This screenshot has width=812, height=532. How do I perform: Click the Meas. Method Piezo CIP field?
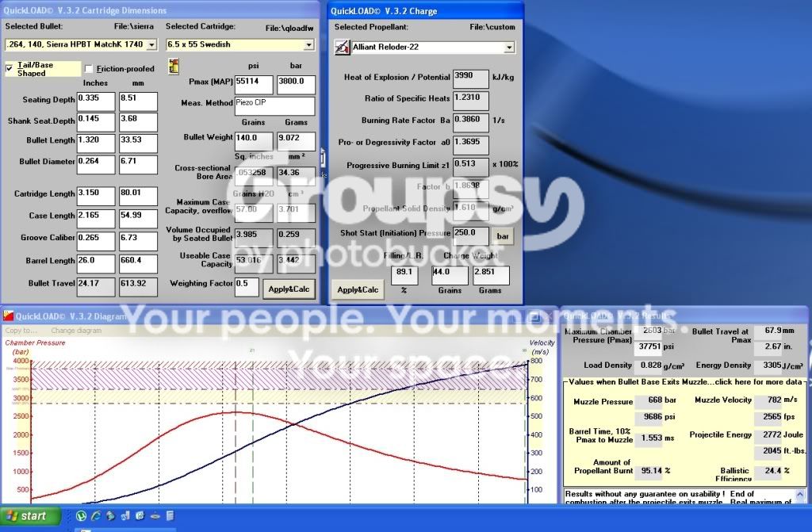(275, 106)
